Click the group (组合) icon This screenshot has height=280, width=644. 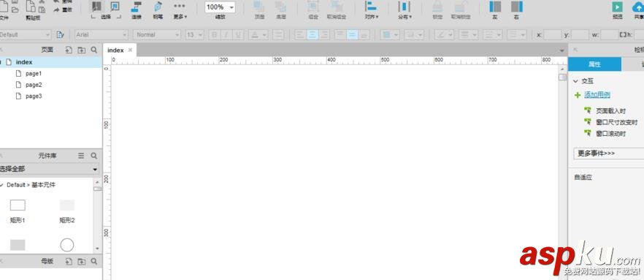pyautogui.click(x=313, y=7)
